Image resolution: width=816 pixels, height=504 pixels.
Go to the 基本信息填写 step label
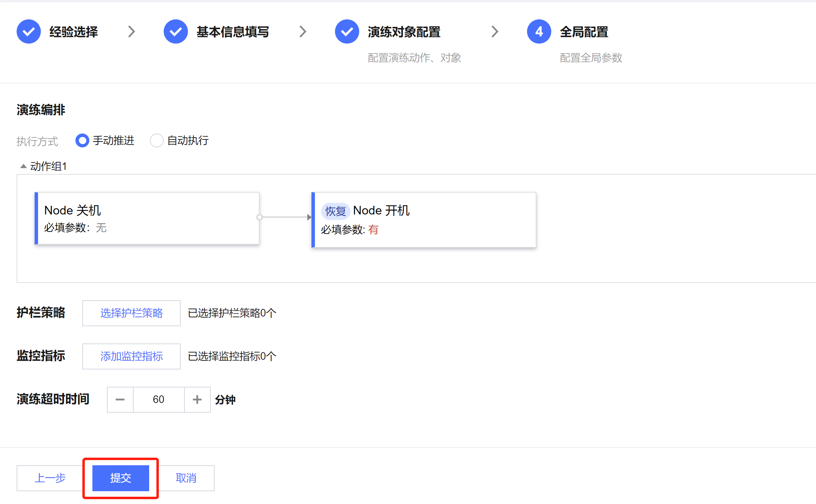[x=233, y=32]
